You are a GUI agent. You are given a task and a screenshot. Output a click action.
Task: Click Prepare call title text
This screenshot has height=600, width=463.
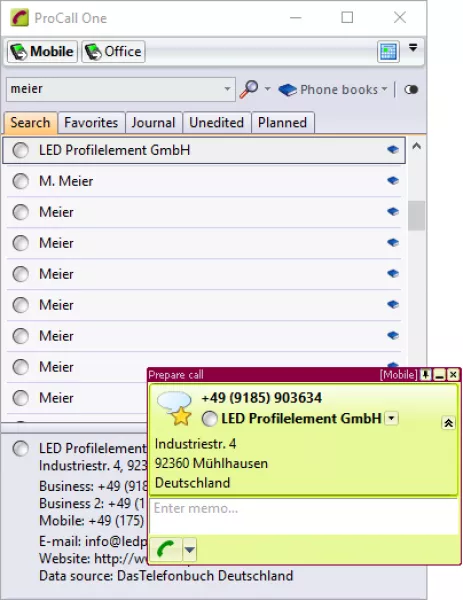(176, 375)
